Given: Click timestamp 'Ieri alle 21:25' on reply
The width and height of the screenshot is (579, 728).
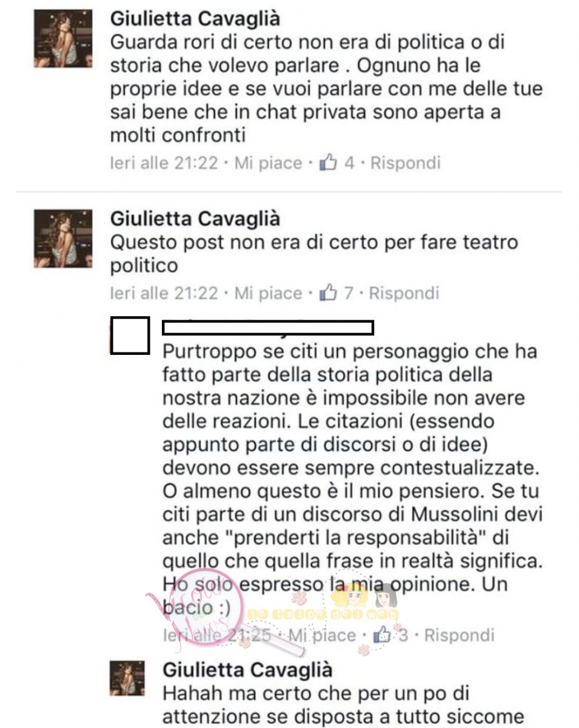Looking at the screenshot, I should [x=216, y=635].
